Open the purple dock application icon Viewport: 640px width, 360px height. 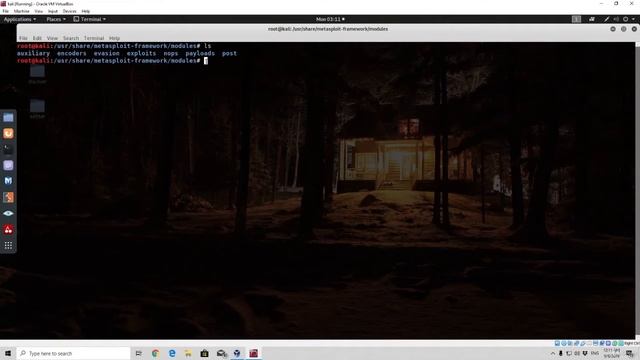pos(8,165)
